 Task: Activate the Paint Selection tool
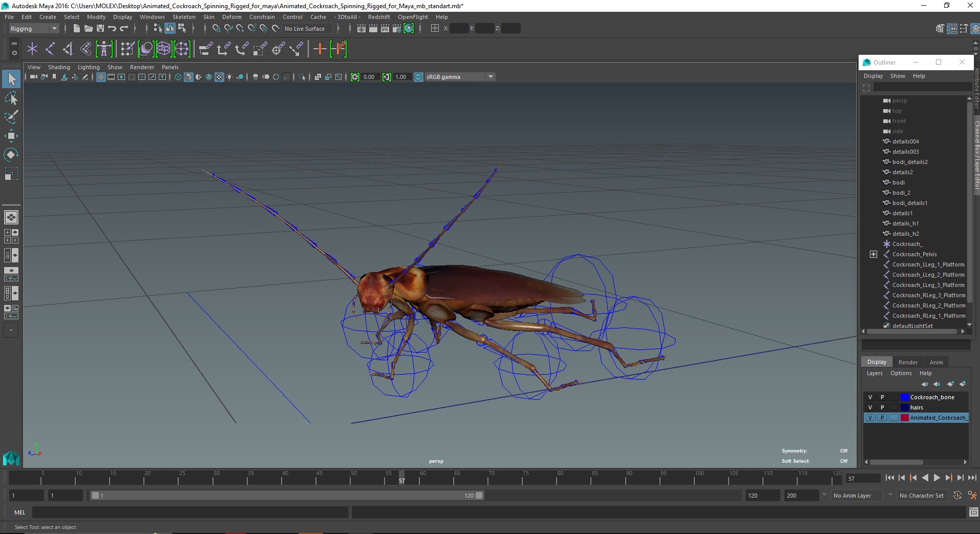pos(11,117)
